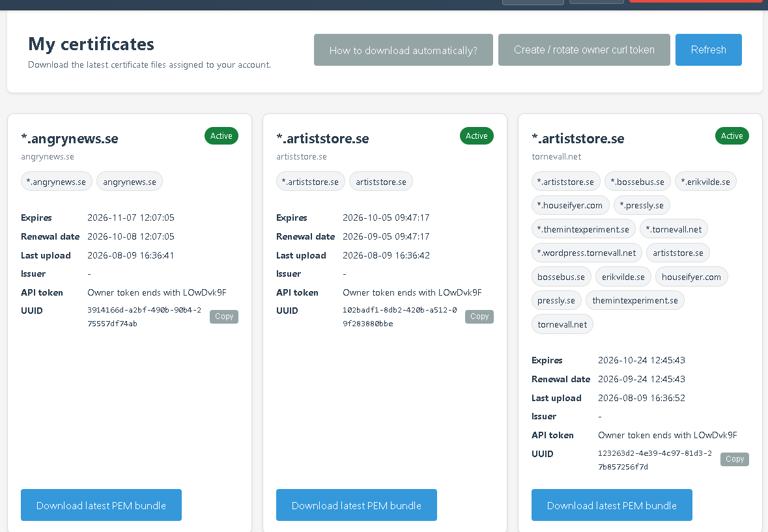
Task: Click UUID text starting 102badf1
Action: (x=400, y=316)
